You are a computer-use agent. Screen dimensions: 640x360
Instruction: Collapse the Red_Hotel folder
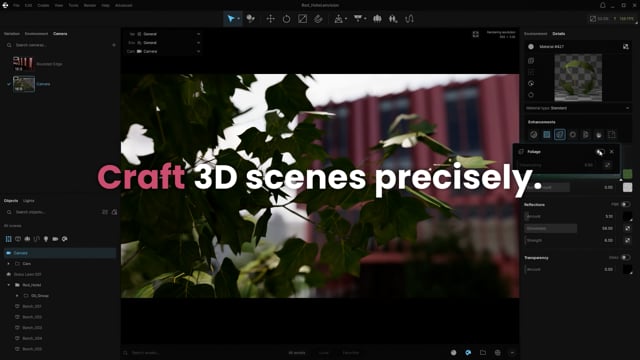(x=9, y=285)
